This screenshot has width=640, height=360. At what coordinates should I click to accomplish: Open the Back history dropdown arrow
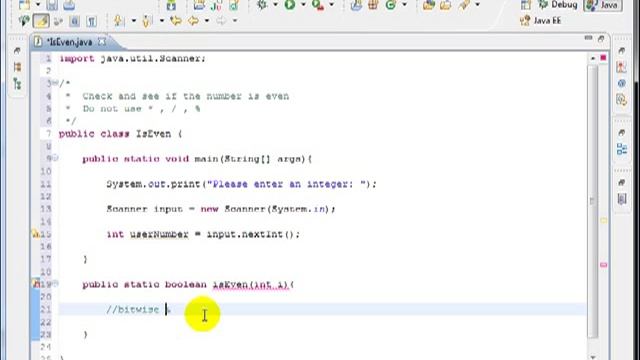(207, 21)
